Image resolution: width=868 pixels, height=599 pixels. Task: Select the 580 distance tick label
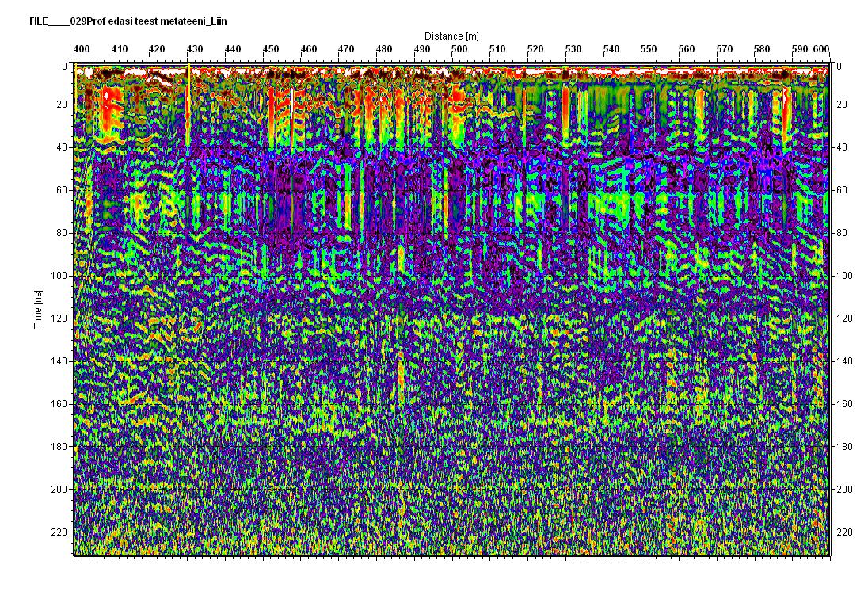tap(762, 48)
